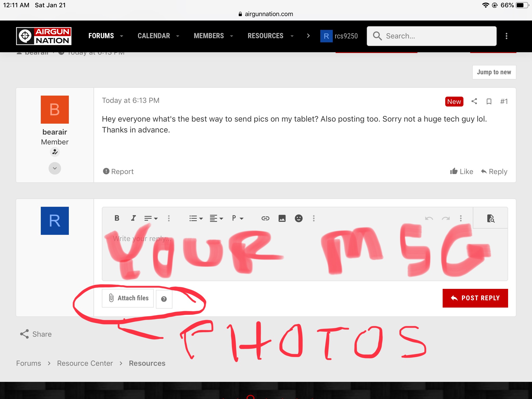Toggle bold formatting in the reply editor
Viewport: 532px width, 399px height.
[x=117, y=218]
